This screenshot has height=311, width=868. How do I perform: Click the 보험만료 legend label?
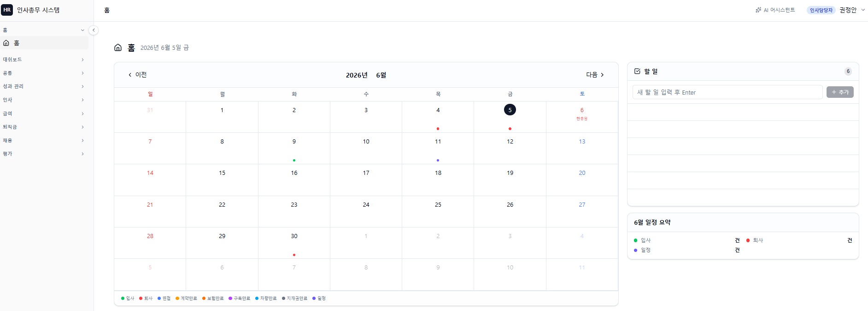(x=216, y=299)
